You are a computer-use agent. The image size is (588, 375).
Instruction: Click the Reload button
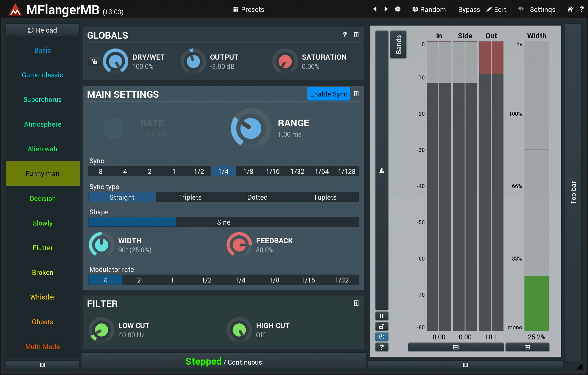point(43,30)
